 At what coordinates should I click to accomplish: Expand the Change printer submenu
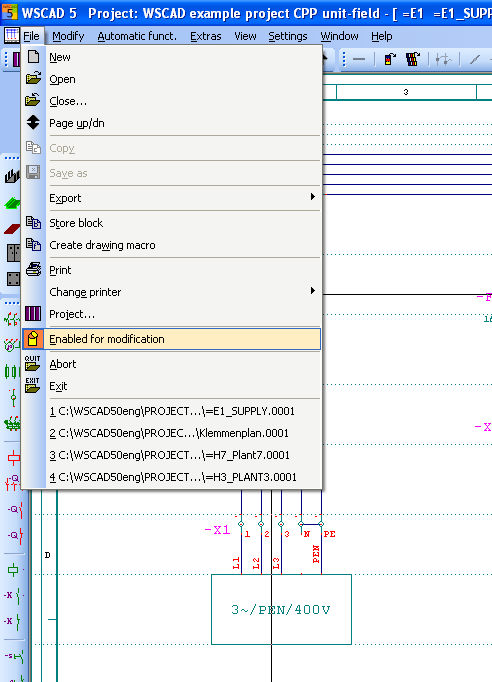point(171,292)
